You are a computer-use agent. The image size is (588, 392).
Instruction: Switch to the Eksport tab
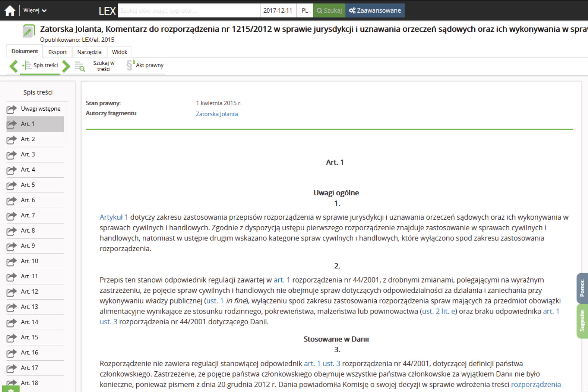pyautogui.click(x=57, y=52)
